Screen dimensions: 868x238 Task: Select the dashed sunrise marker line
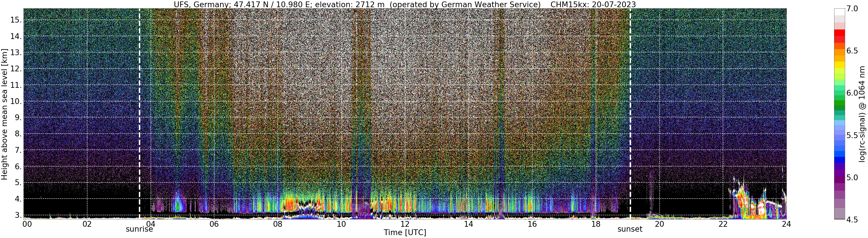tap(139, 114)
